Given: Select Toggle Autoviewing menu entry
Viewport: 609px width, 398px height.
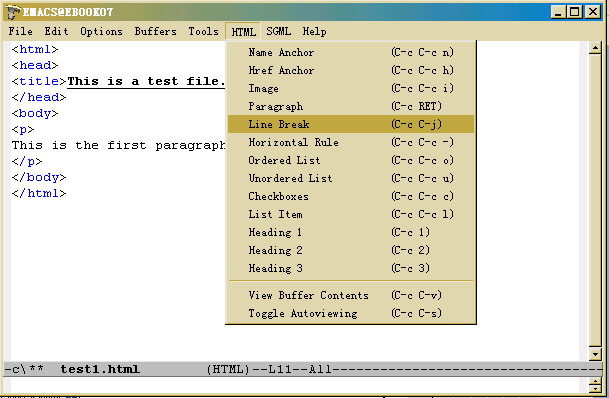Looking at the screenshot, I should [351, 313].
